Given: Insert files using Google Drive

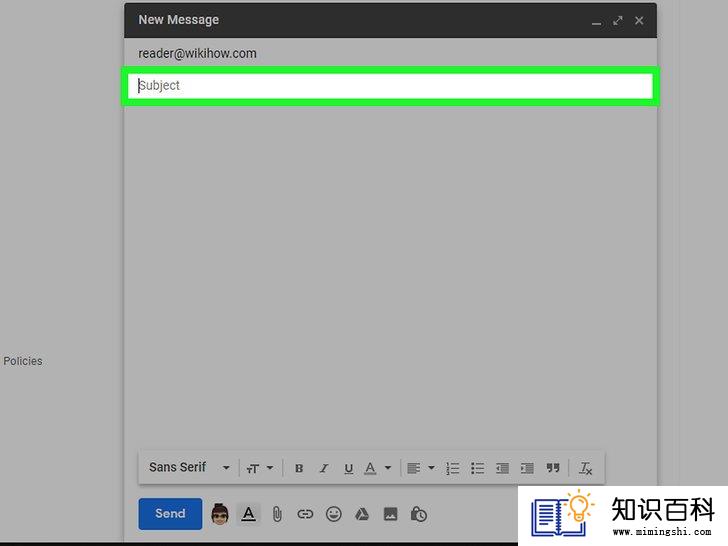Looking at the screenshot, I should point(362,514).
